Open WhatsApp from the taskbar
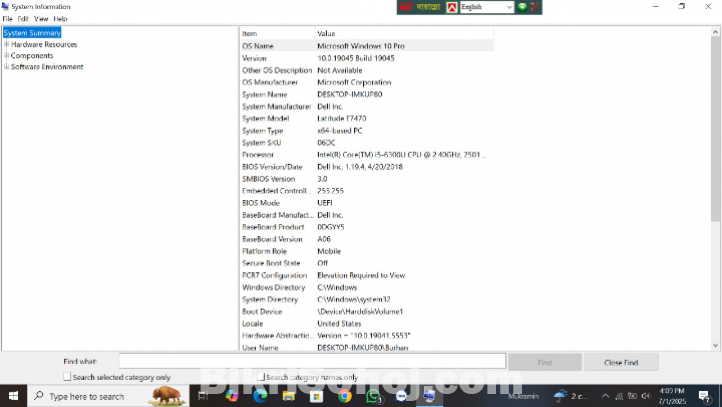Screen dimensions: 722x407 pos(373,396)
